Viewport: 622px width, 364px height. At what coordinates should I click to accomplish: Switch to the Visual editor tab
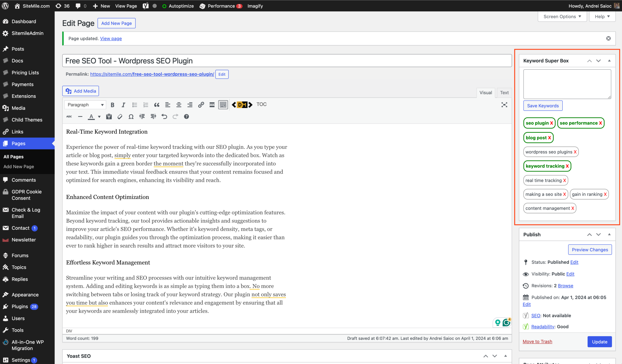click(x=485, y=93)
